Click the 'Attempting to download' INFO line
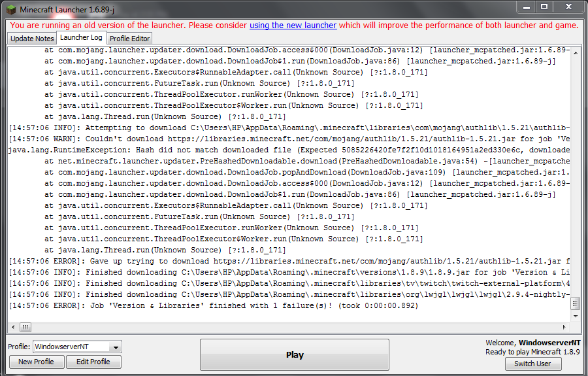This screenshot has width=588, height=376. pyautogui.click(x=289, y=128)
